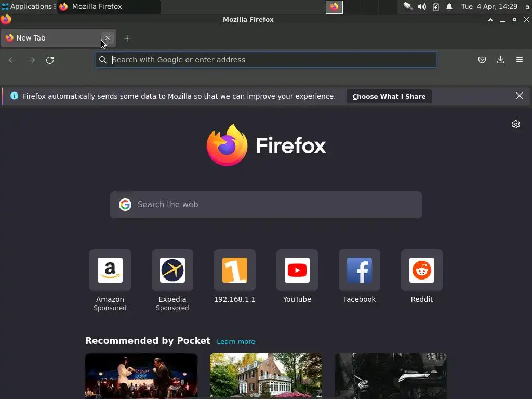Open new tab personalize settings gear
532x399 pixels.
[516, 124]
